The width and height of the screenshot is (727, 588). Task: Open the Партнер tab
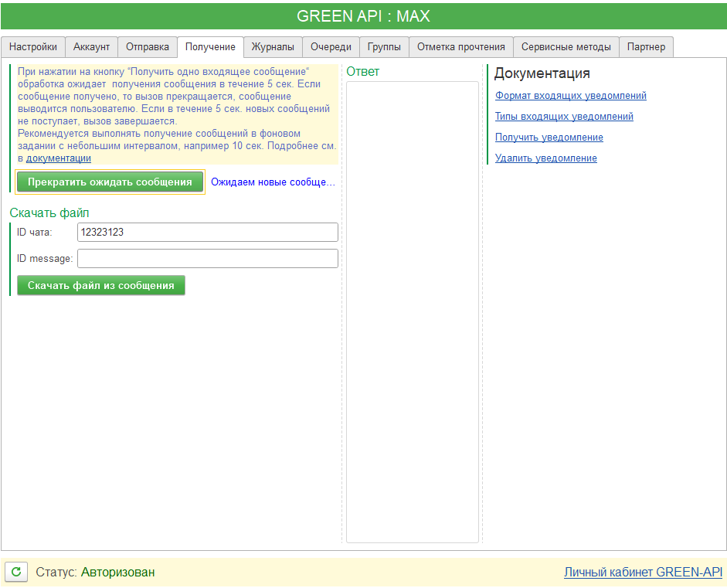click(646, 47)
